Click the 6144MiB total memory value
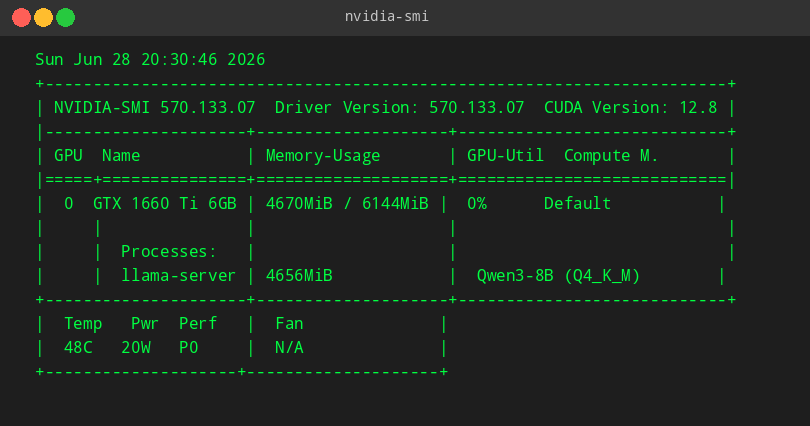Image resolution: width=810 pixels, height=426 pixels. point(395,203)
